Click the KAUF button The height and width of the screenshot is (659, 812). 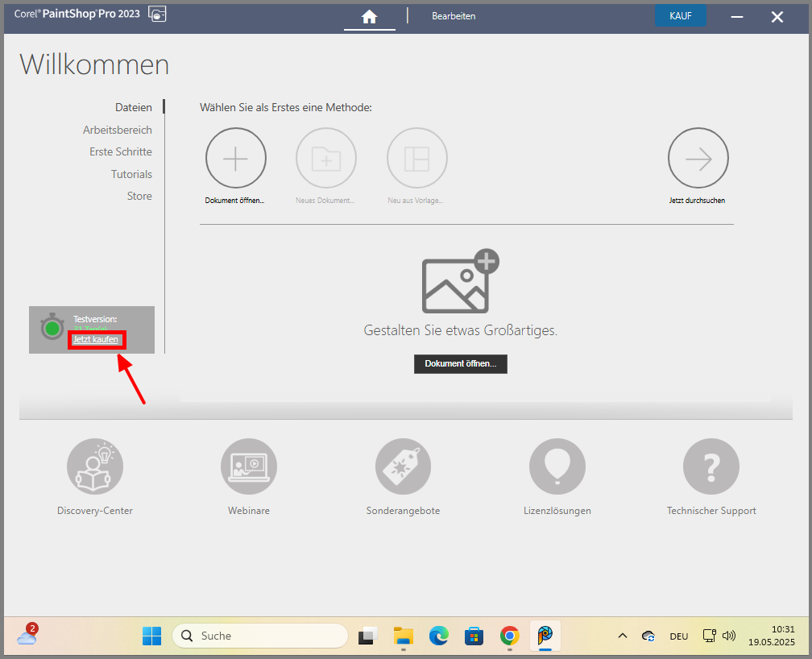point(681,15)
